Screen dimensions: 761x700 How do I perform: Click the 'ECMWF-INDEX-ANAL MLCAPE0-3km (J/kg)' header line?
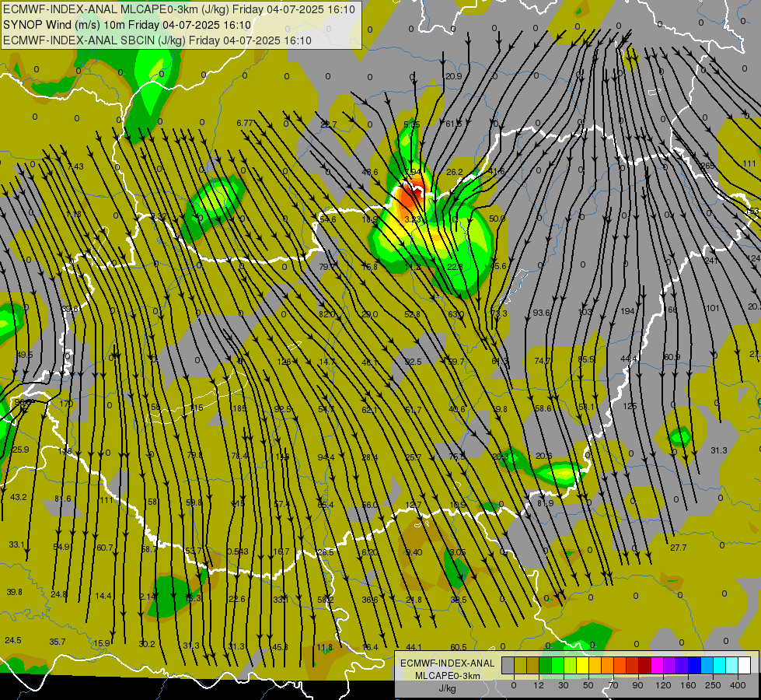click(x=179, y=9)
